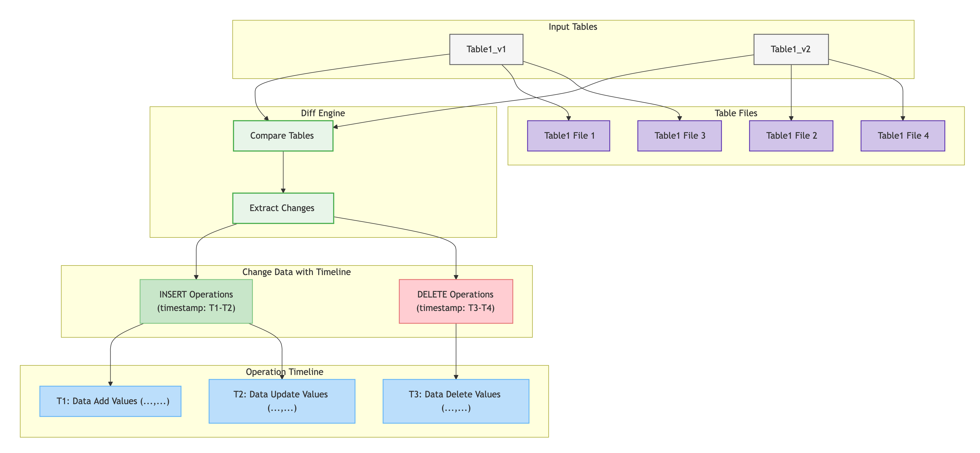Select the Table1 File 2 box
Screen dimensions: 980x453
click(791, 136)
